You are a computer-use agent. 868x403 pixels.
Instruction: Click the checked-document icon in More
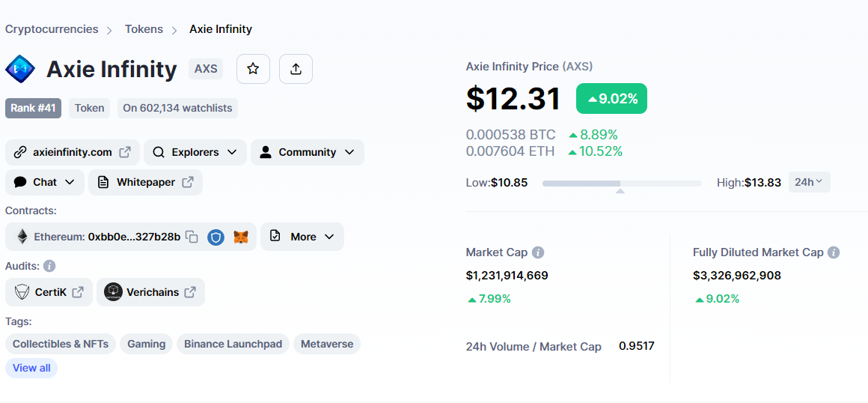[275, 236]
